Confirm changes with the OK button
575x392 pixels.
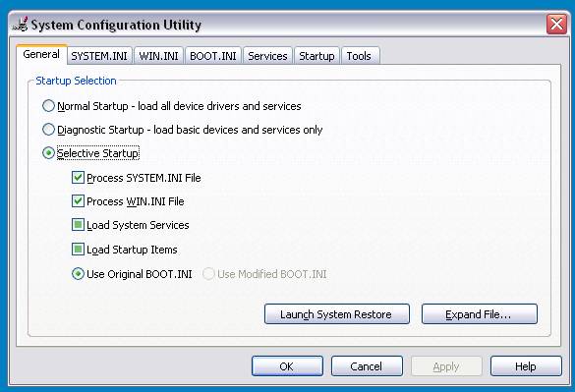287,365
